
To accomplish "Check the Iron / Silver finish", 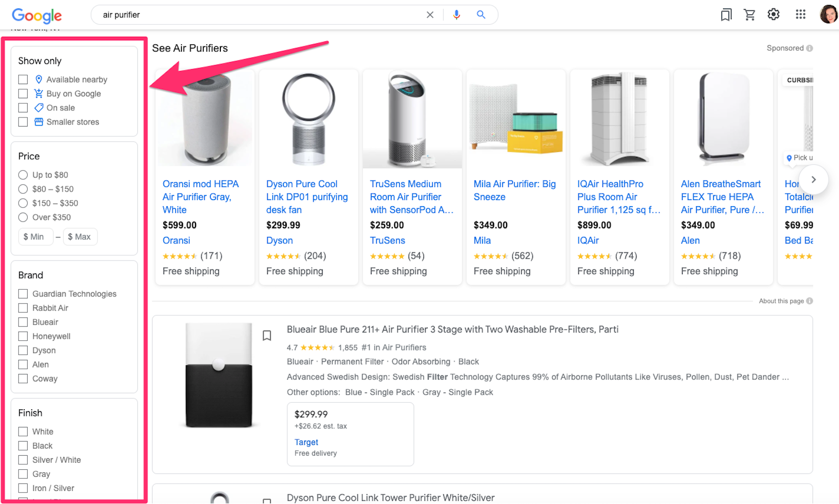I will tap(23, 488).
